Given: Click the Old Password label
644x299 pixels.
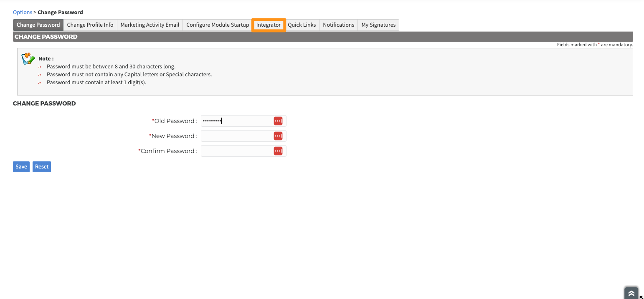Looking at the screenshot, I should [x=175, y=121].
